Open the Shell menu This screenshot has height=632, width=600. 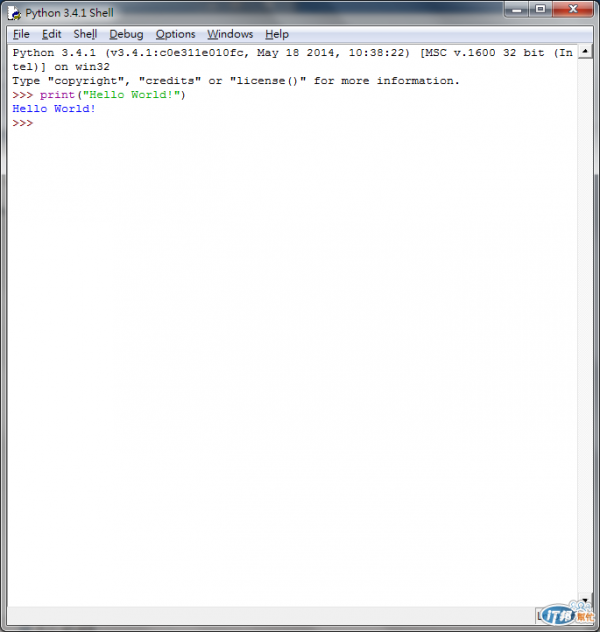click(x=85, y=34)
